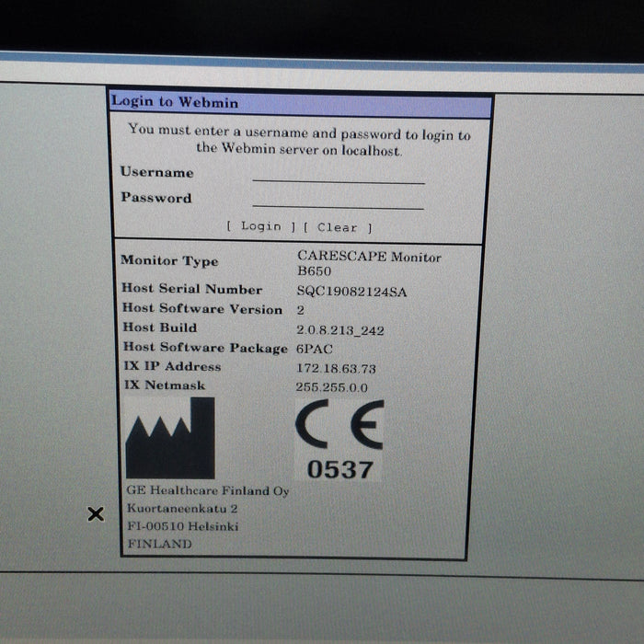This screenshot has height=644, width=644.
Task: Click the GE Healthcare Finland Oy text
Action: click(x=208, y=491)
